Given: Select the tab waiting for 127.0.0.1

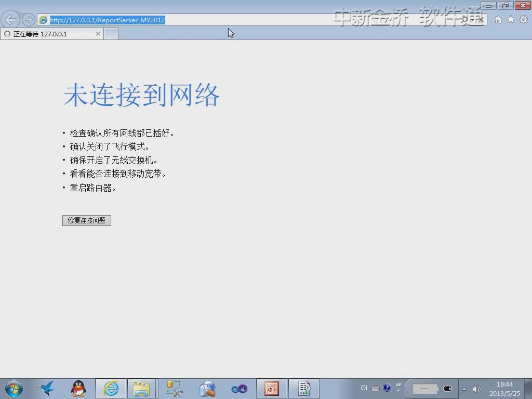Looking at the screenshot, I should click(51, 34).
